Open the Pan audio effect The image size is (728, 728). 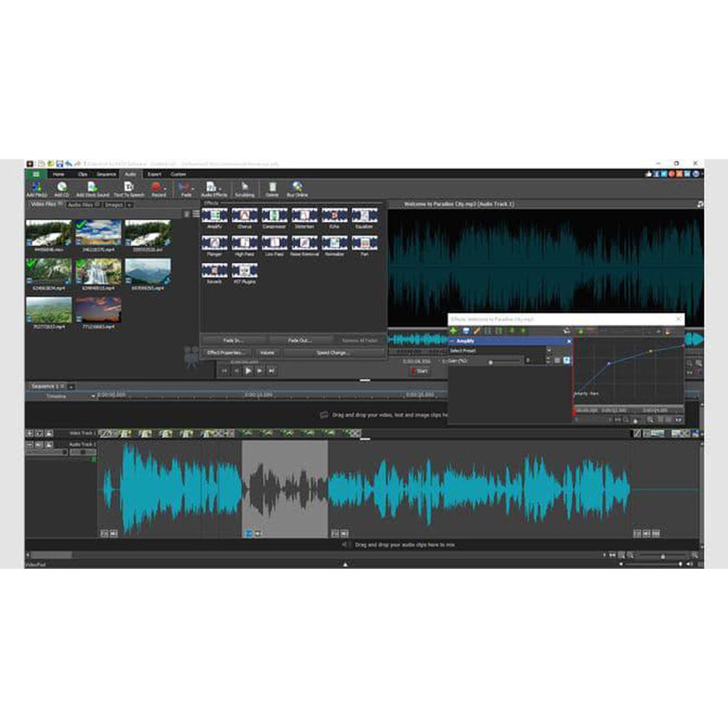(x=364, y=246)
